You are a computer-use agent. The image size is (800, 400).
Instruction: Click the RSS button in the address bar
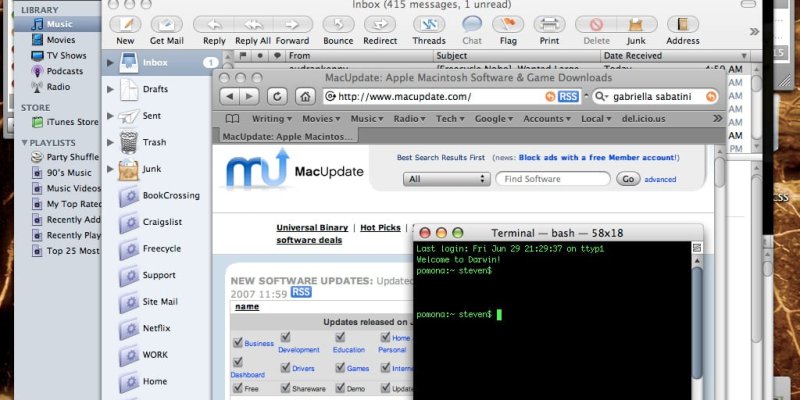pyautogui.click(x=568, y=96)
